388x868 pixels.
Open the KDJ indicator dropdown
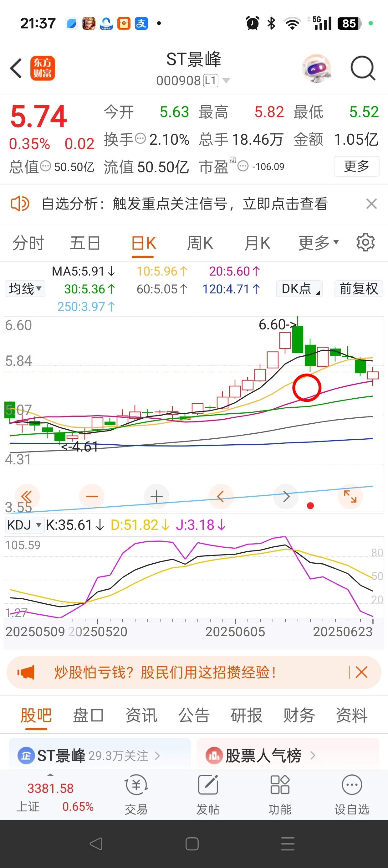(x=25, y=524)
